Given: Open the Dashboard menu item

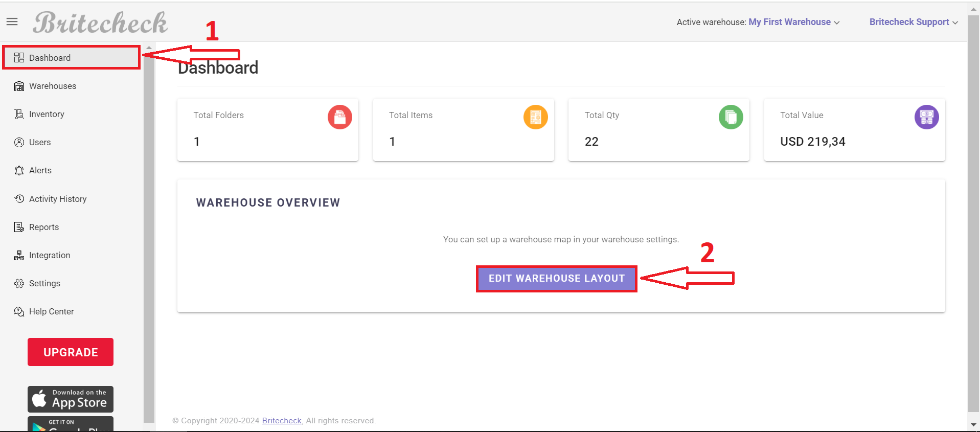Looking at the screenshot, I should (72, 58).
